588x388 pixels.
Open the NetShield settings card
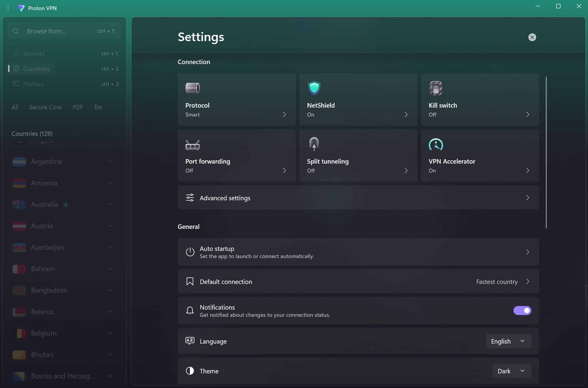[x=358, y=100]
